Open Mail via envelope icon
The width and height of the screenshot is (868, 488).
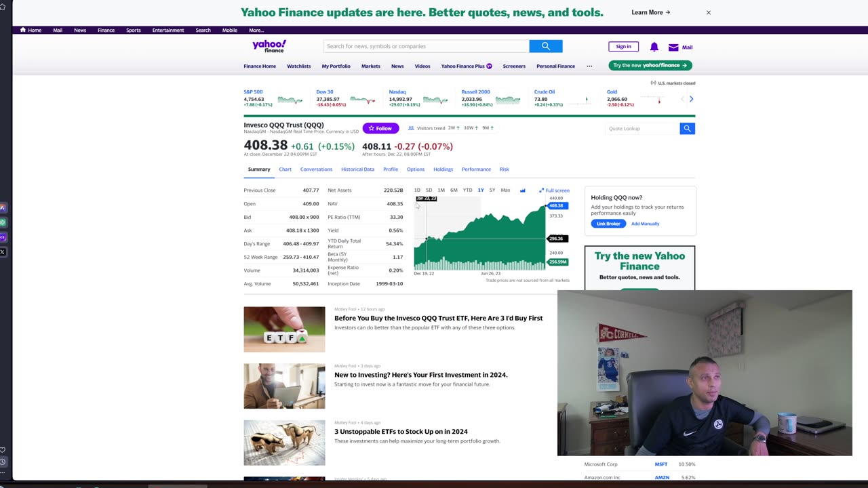click(673, 47)
